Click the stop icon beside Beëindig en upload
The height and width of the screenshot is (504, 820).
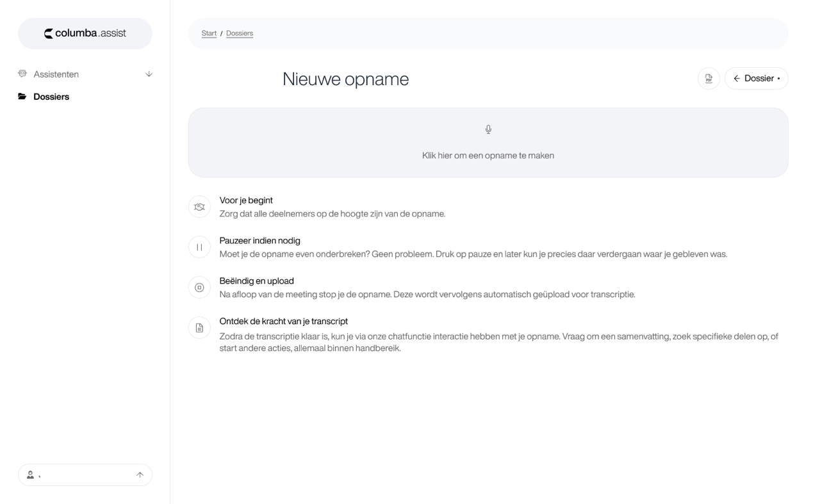(x=199, y=288)
